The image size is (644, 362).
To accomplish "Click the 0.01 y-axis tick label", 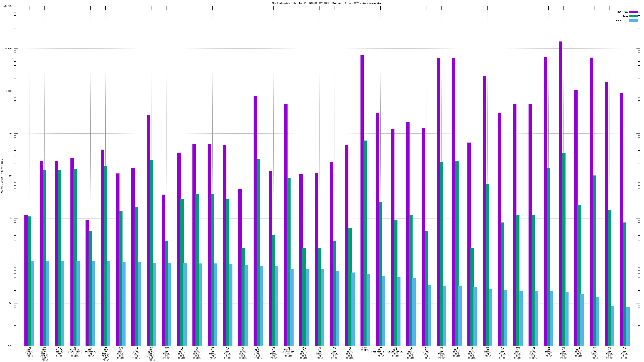I will (10, 346).
